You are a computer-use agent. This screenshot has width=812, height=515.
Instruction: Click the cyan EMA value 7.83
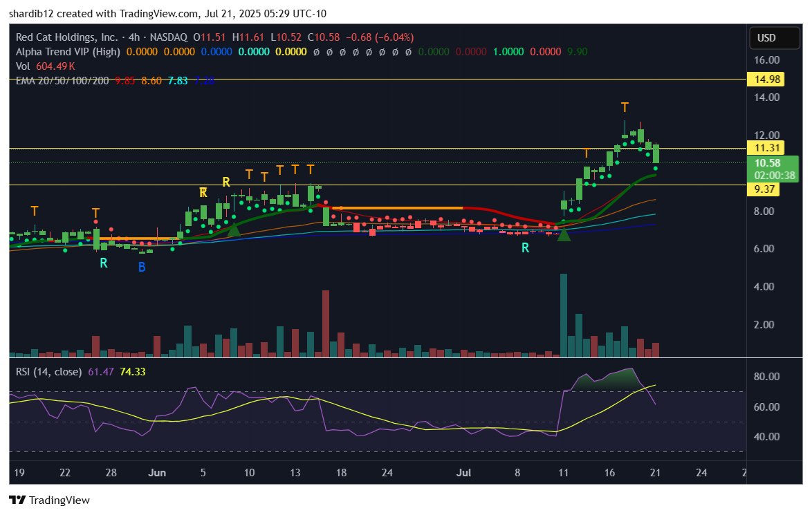[178, 81]
